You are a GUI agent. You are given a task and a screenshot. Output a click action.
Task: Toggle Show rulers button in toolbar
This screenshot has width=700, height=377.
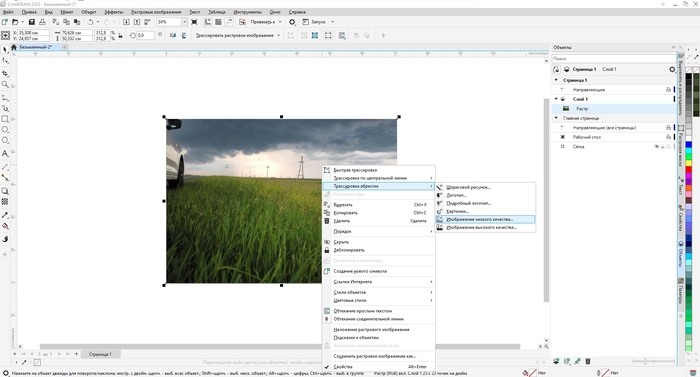[208, 21]
